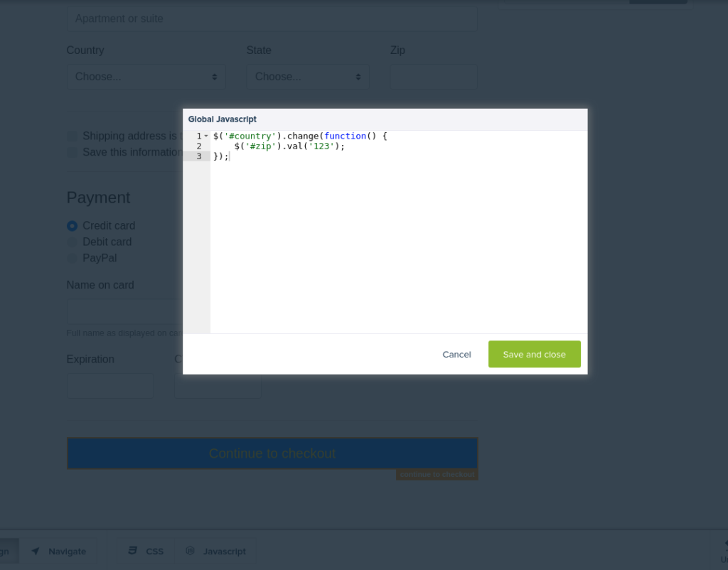Open the Country dropdown

[x=146, y=76]
